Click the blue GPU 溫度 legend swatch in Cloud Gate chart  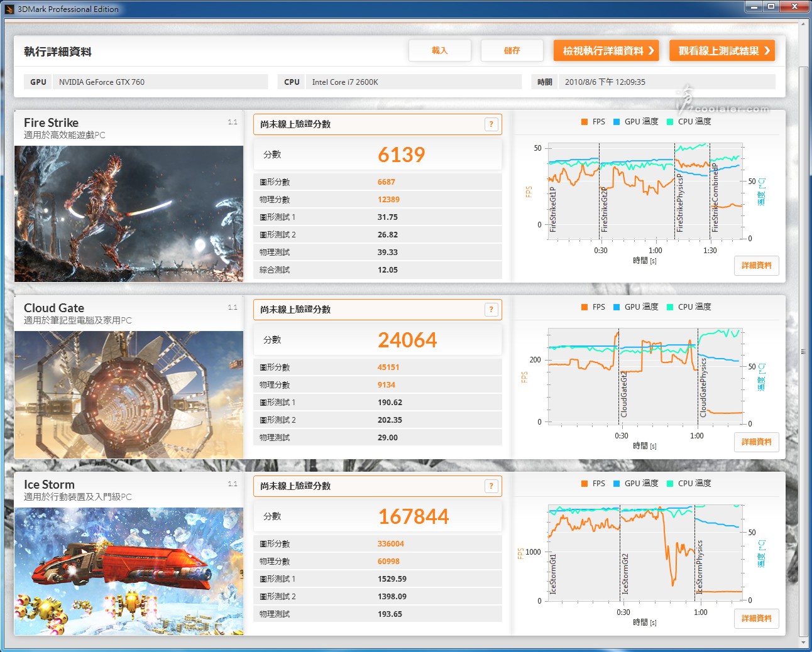(617, 307)
